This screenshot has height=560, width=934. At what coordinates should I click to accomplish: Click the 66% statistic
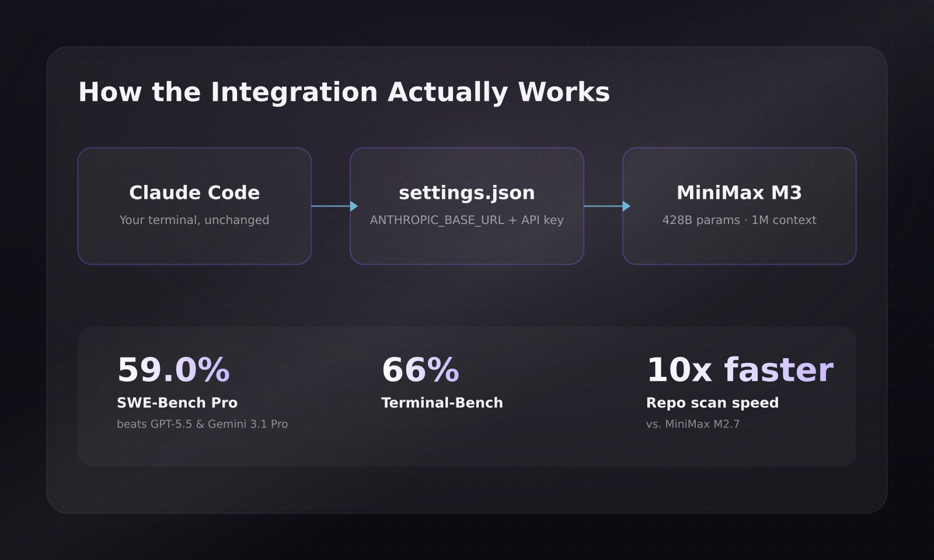click(x=420, y=370)
